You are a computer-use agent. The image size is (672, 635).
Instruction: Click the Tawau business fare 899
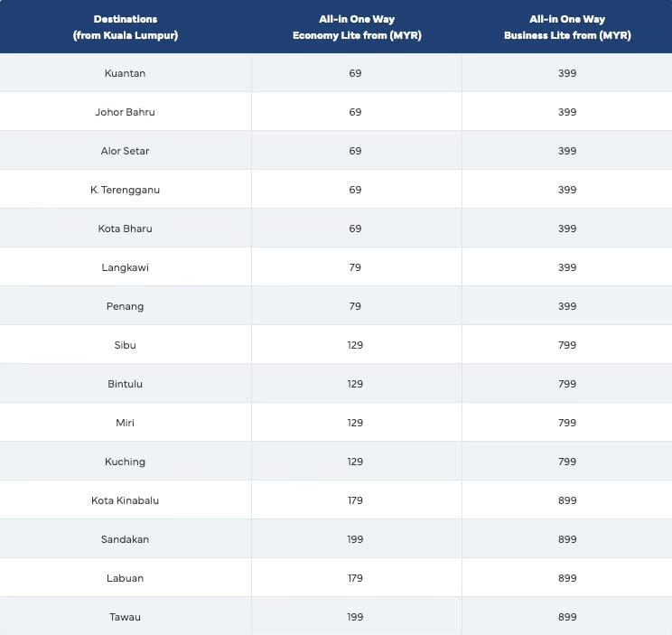[x=567, y=617]
